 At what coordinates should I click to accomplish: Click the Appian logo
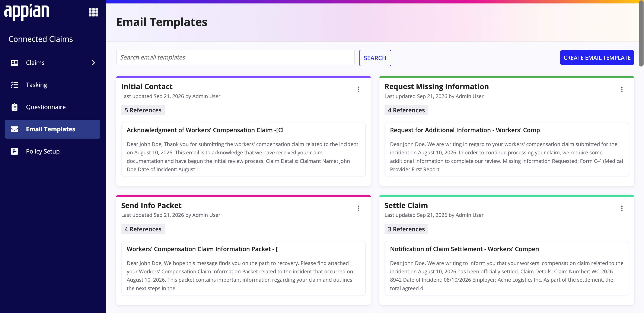click(x=26, y=12)
